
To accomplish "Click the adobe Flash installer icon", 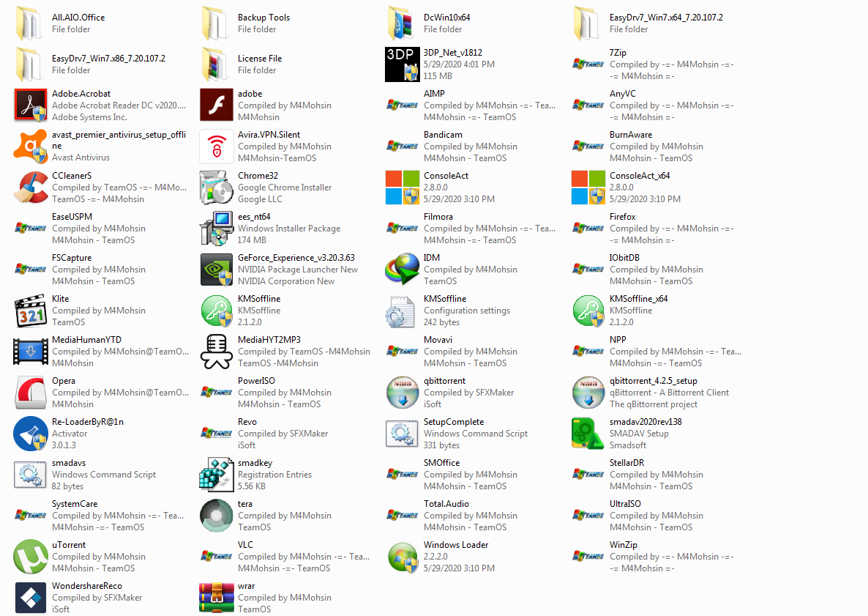I will [217, 105].
